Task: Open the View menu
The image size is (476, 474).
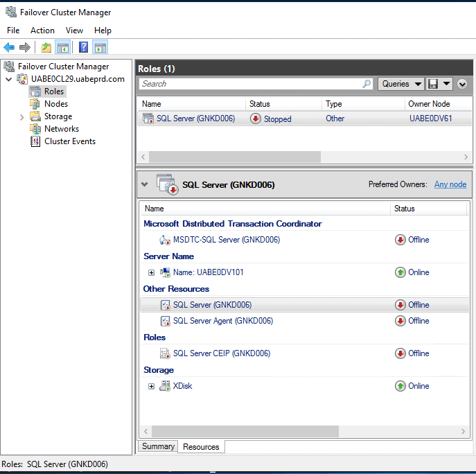Action: pyautogui.click(x=74, y=30)
